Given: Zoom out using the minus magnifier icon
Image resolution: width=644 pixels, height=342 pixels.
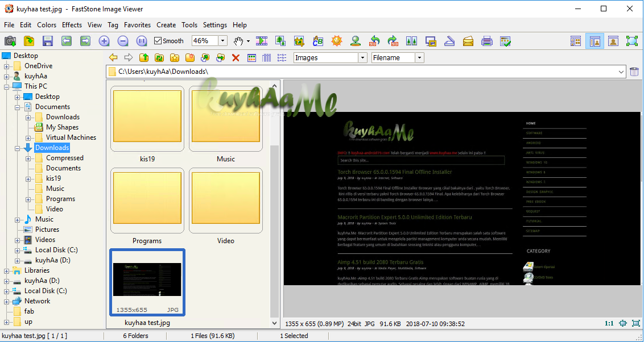Looking at the screenshot, I should 123,40.
